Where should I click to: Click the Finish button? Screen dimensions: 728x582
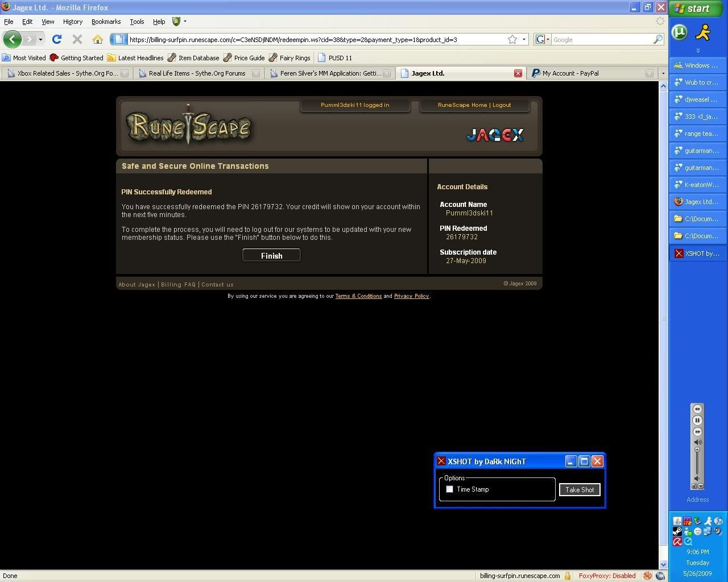click(x=271, y=256)
